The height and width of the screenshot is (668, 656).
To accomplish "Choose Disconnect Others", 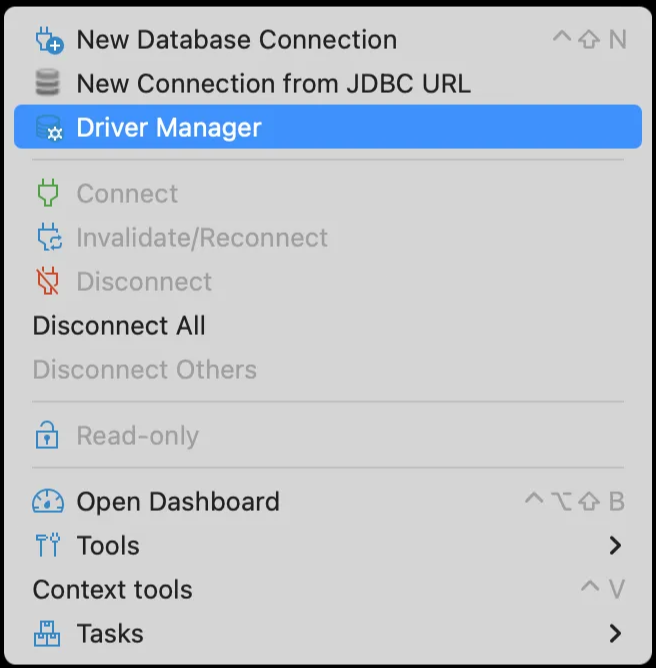I will [x=144, y=370].
